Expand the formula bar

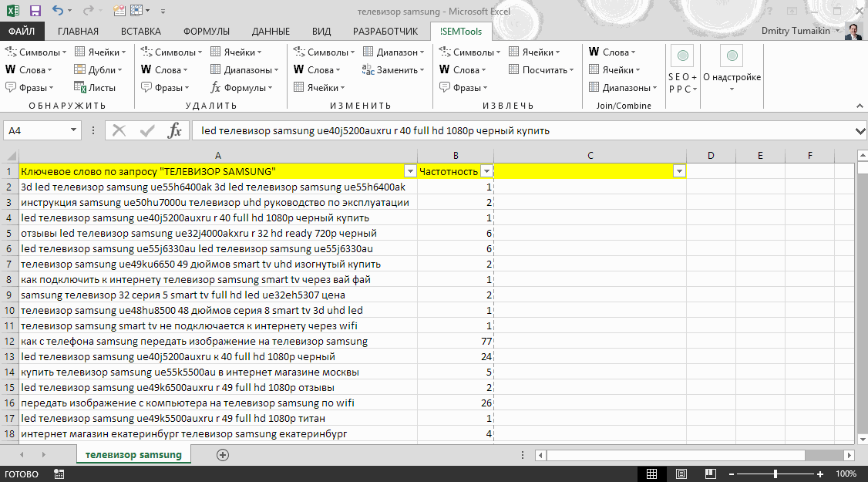[860, 131]
